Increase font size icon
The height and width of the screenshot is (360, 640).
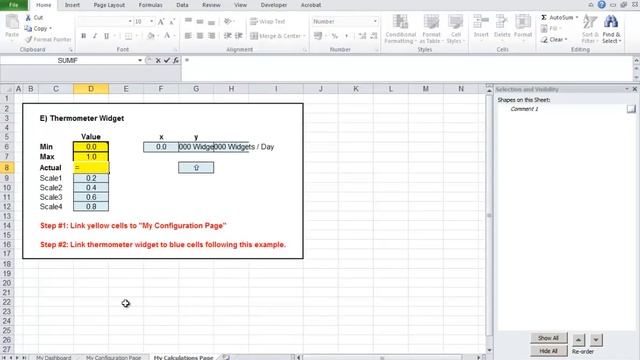[x=161, y=21]
